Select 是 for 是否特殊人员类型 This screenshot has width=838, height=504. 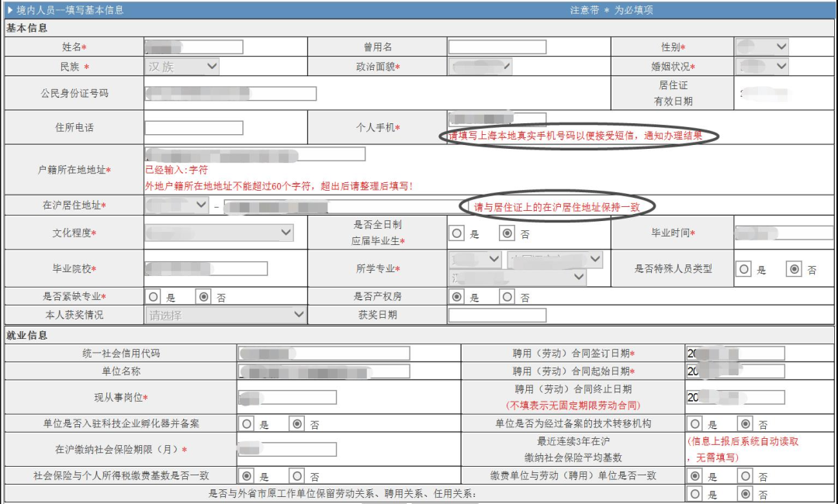pos(744,269)
